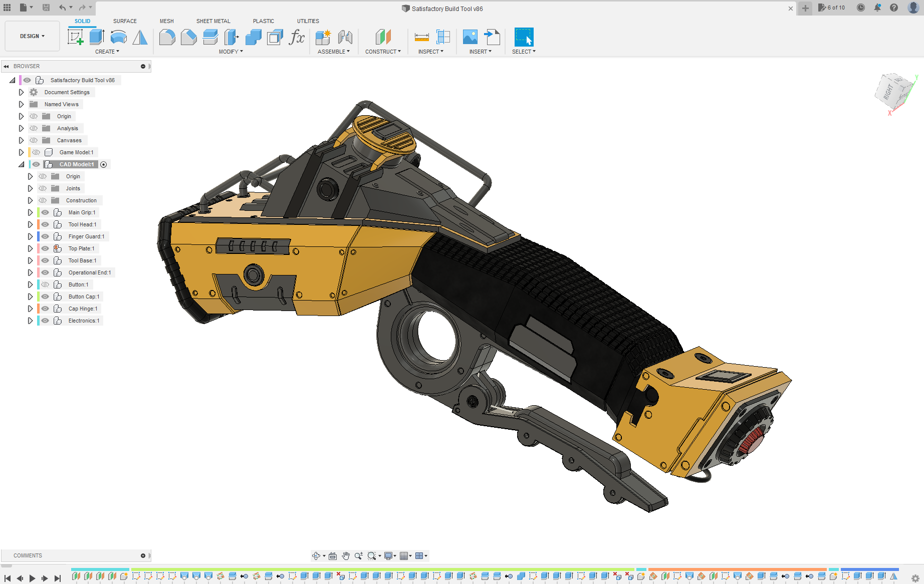Screen dimensions: 924x584
Task: Switch to the SURFACE tab
Action: 125,21
